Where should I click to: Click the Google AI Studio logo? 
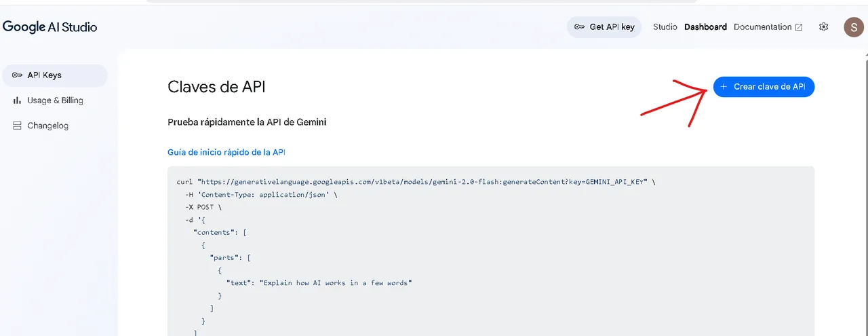pyautogui.click(x=50, y=27)
